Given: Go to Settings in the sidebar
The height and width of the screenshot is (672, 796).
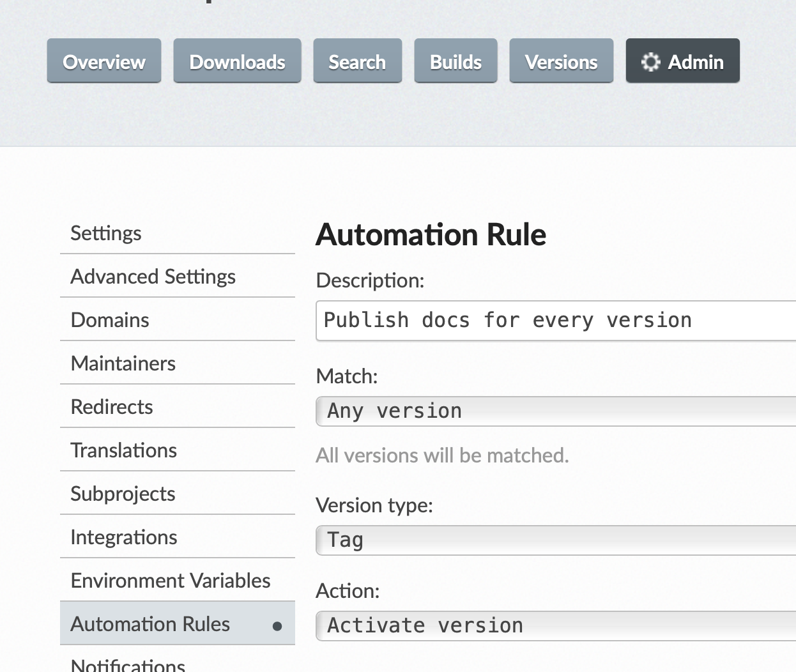Looking at the screenshot, I should [x=106, y=233].
